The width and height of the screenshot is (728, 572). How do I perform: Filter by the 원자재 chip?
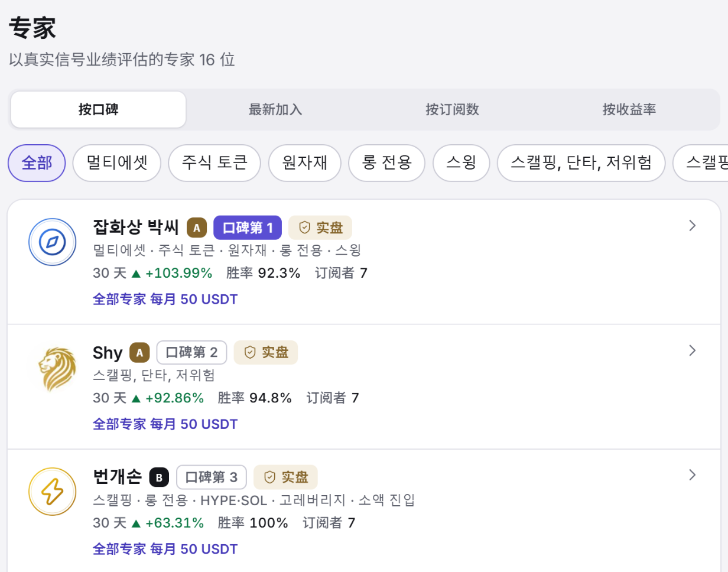coord(305,163)
